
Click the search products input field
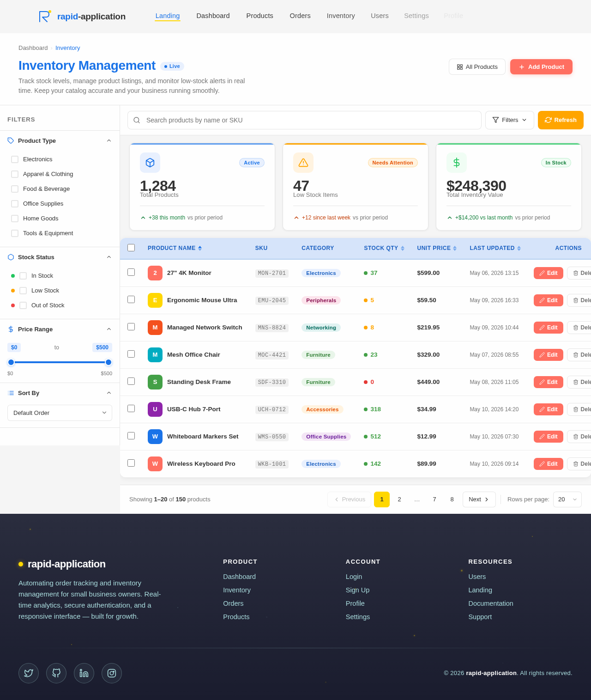[x=304, y=120]
